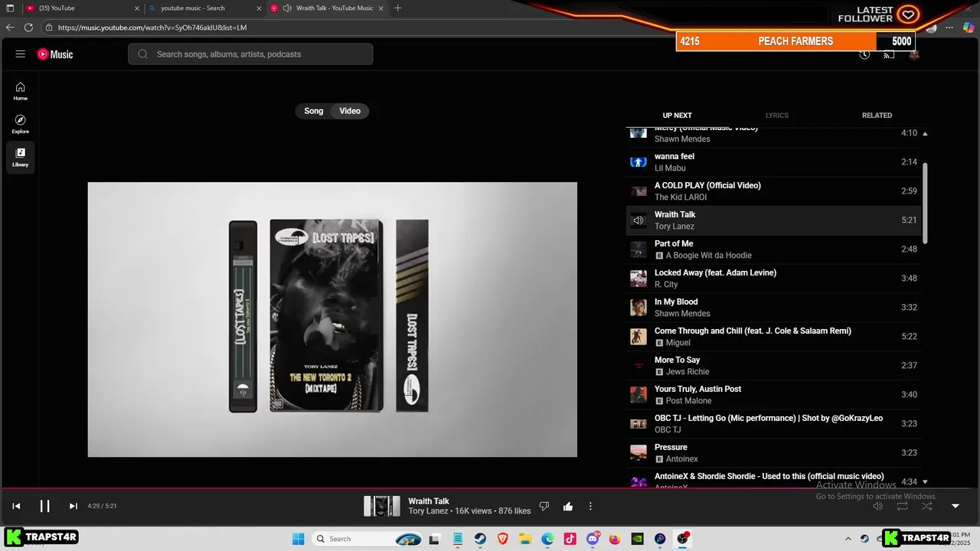Open Tory Lanez artist link in player bar
Screen dimensions: 980x551
[428, 511]
